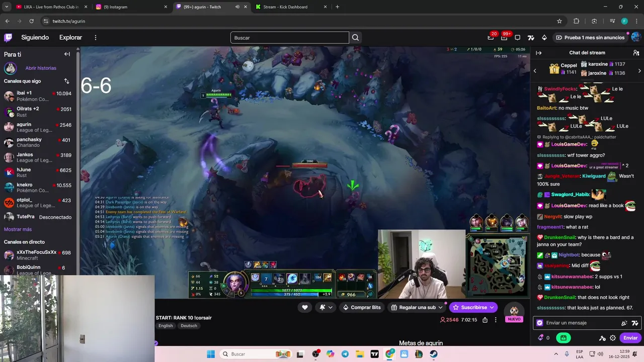Open the Suscribirse dropdown
644x362 pixels.
pyautogui.click(x=491, y=307)
